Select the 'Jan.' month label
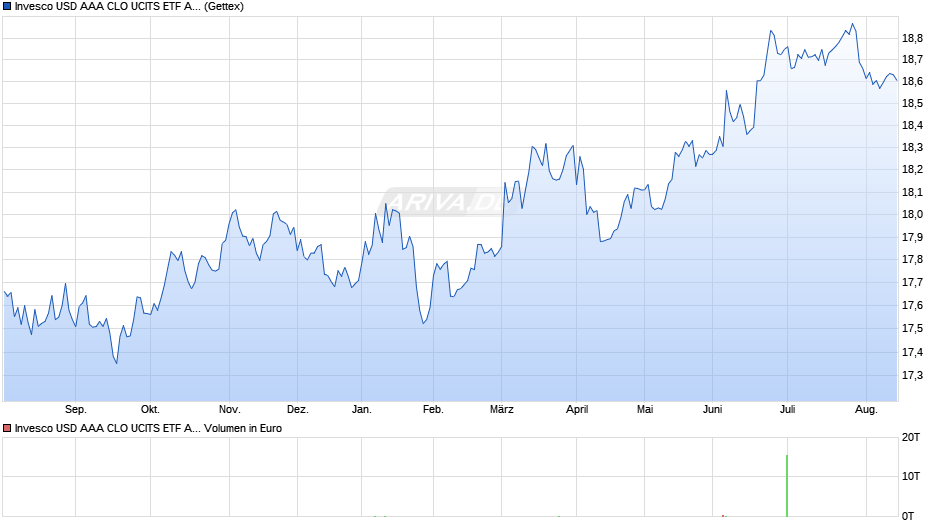Viewport: 940px width, 526px height. [361, 410]
